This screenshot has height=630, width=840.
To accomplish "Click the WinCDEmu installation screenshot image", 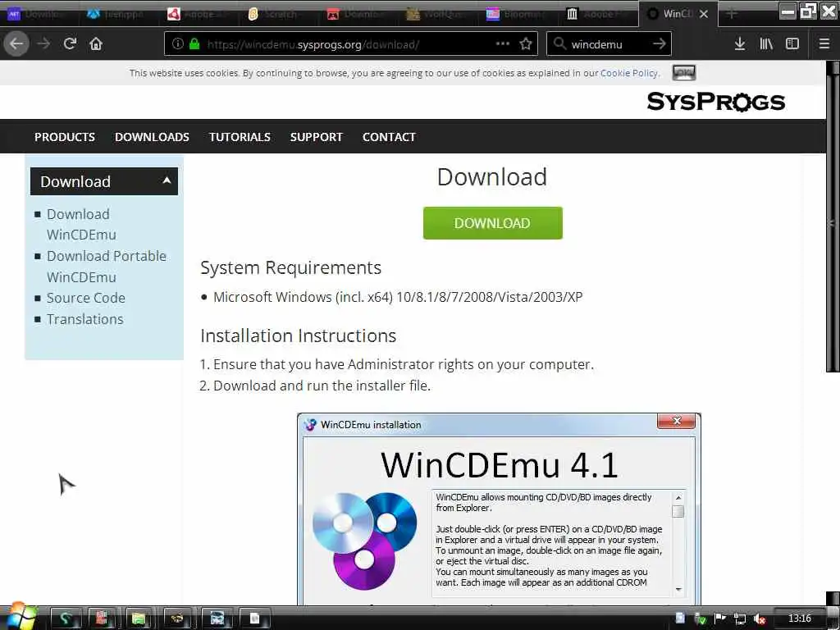I will [499, 509].
